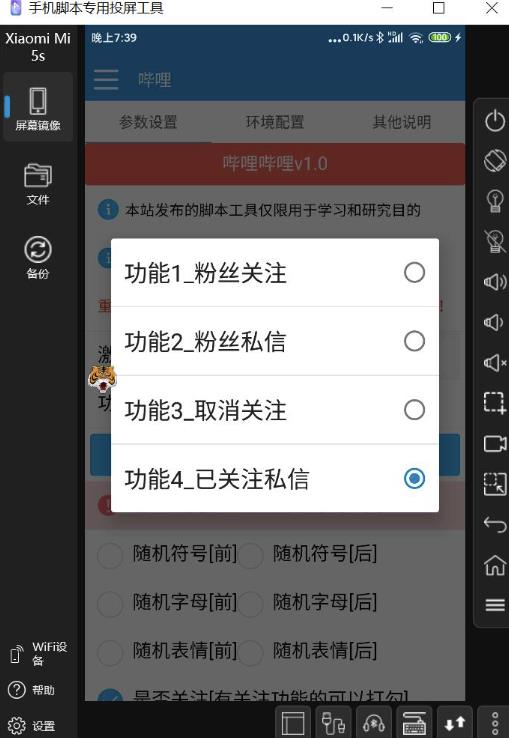Select the 功能3_取消关注 radio option
The width and height of the screenshot is (509, 738).
(x=275, y=409)
